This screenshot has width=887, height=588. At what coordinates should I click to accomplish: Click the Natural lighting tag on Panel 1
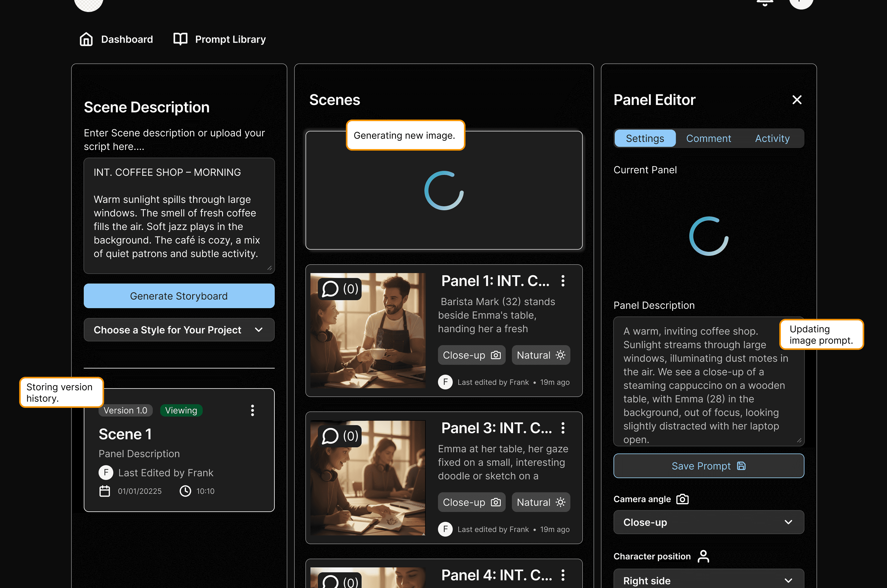540,355
